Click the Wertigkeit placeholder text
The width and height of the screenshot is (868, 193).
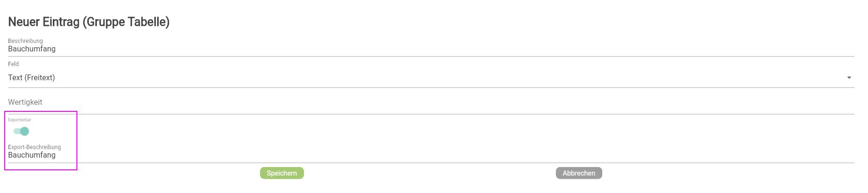tap(25, 102)
